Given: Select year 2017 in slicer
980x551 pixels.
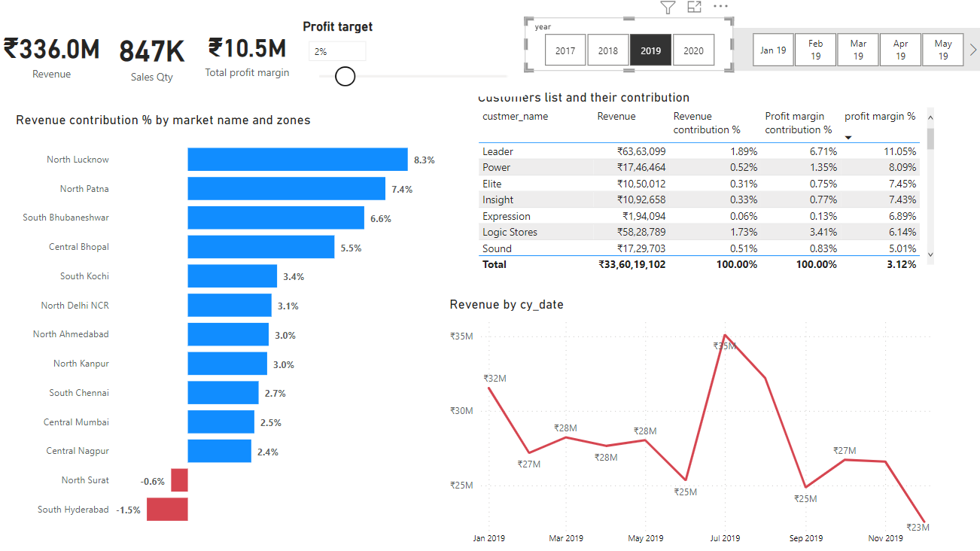Looking at the screenshot, I should tap(565, 50).
